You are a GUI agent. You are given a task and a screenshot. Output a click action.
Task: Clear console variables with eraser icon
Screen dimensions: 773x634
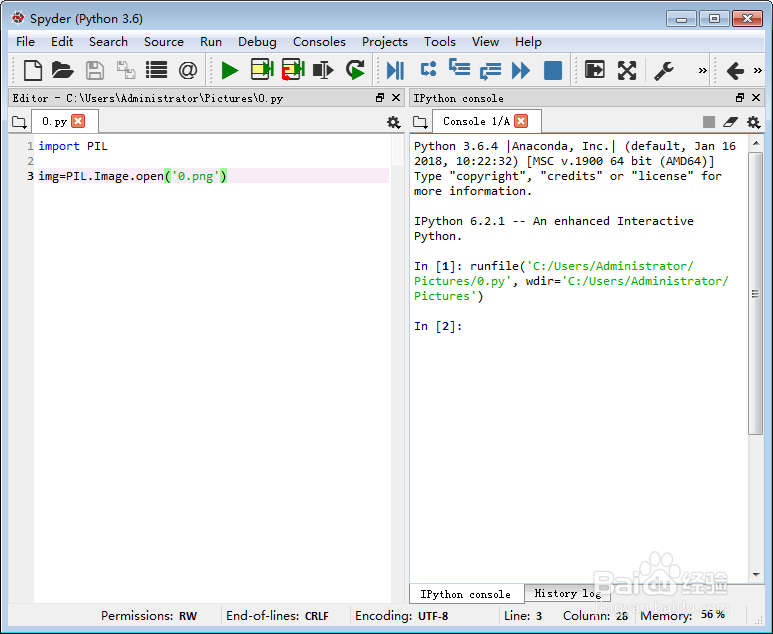point(730,122)
